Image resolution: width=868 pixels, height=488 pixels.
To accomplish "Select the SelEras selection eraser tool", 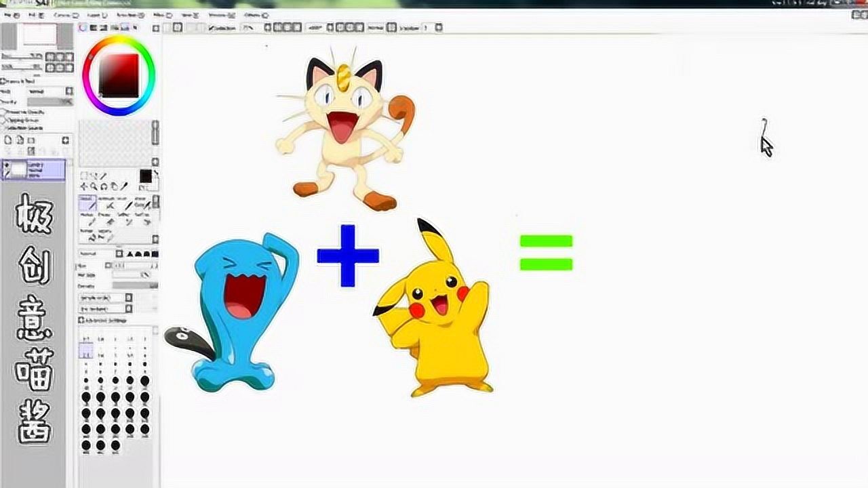I will click(142, 219).
